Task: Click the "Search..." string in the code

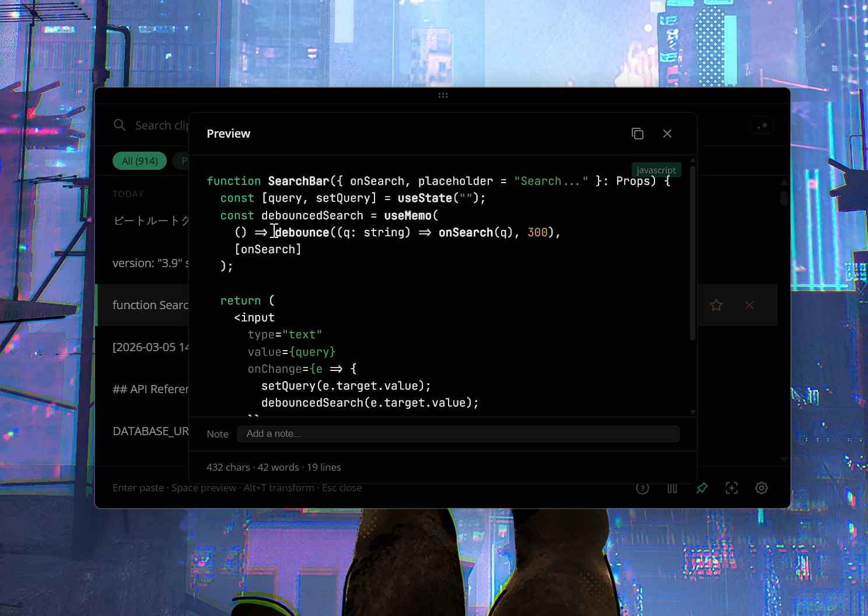Action: (551, 181)
